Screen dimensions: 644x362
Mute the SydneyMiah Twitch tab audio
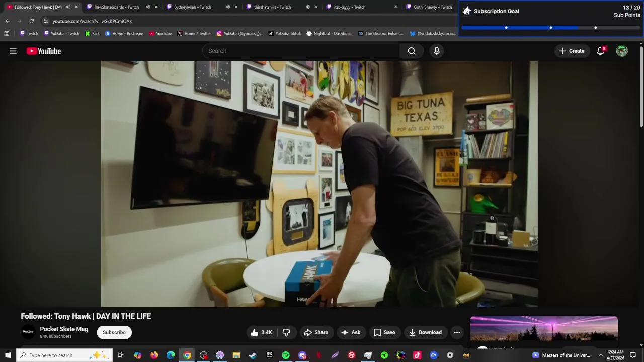[228, 7]
